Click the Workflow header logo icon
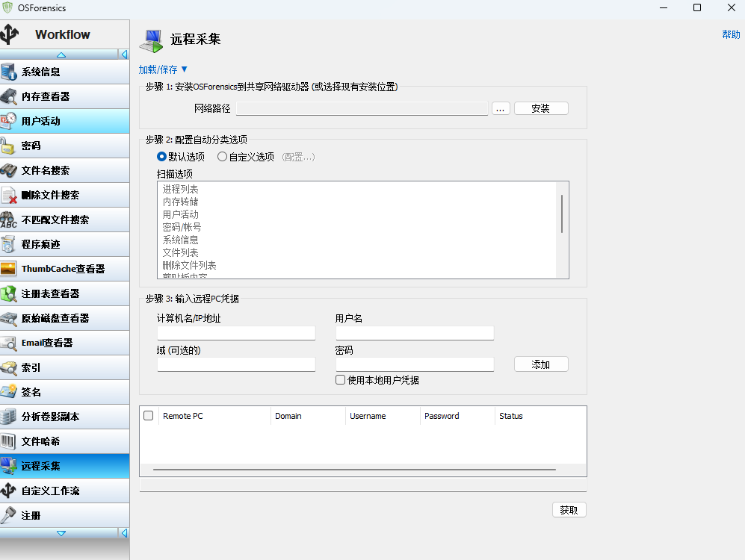This screenshot has width=745, height=560. click(x=10, y=34)
